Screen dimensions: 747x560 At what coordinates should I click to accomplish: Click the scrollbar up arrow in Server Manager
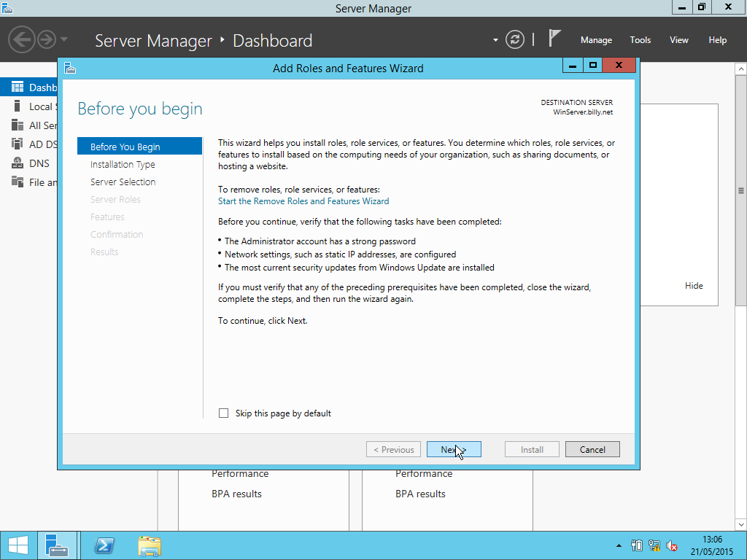pos(741,69)
